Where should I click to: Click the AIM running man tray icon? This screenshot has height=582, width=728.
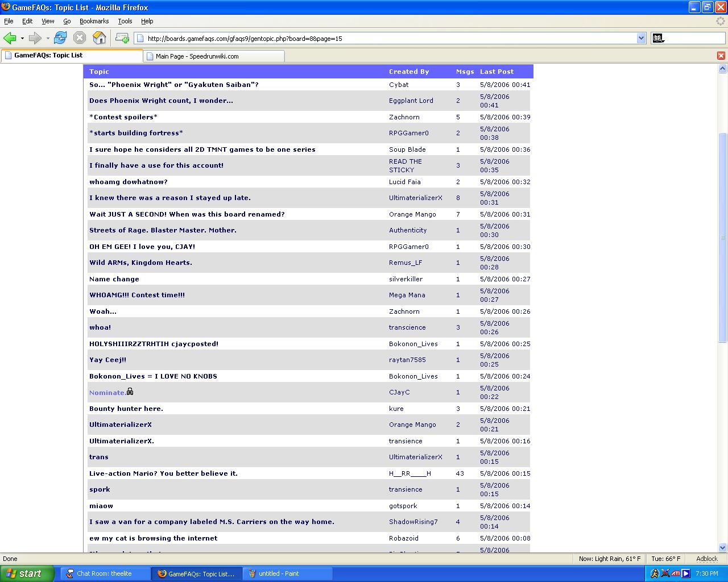point(655,573)
